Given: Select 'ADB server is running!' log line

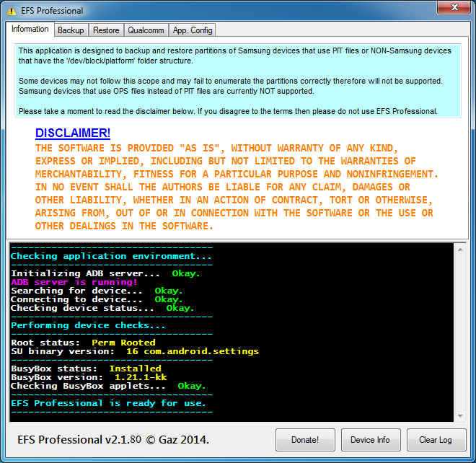Looking at the screenshot, I should click(x=74, y=282).
